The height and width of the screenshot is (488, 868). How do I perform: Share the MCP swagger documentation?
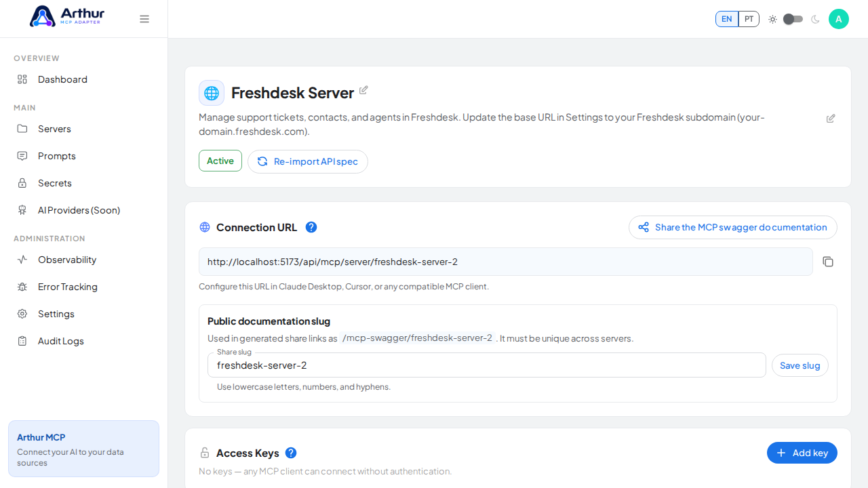(733, 227)
